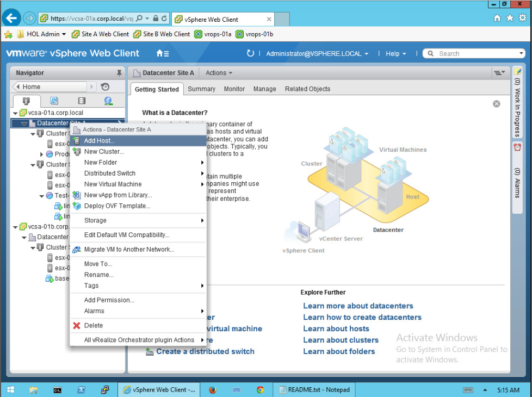
Task: Click into the vSphere Search field
Action: (x=474, y=54)
